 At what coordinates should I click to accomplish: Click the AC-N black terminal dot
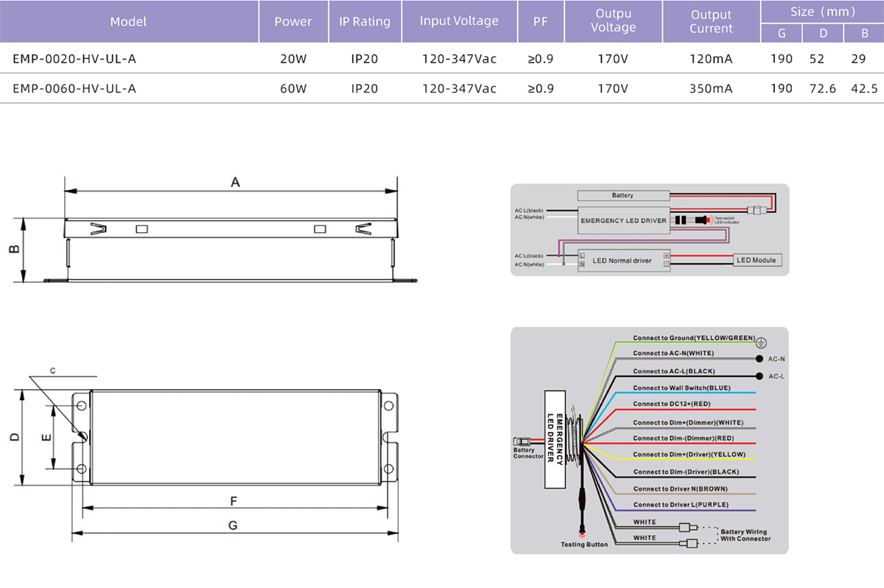click(760, 359)
